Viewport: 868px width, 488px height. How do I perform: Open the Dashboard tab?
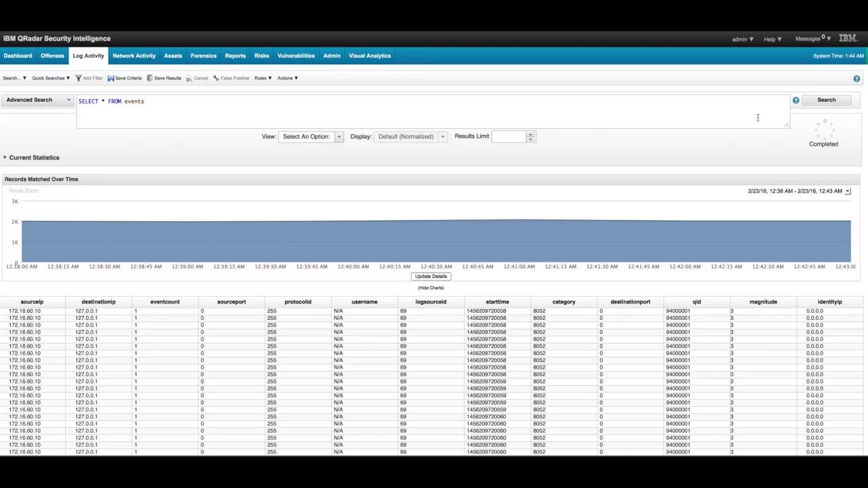point(18,56)
